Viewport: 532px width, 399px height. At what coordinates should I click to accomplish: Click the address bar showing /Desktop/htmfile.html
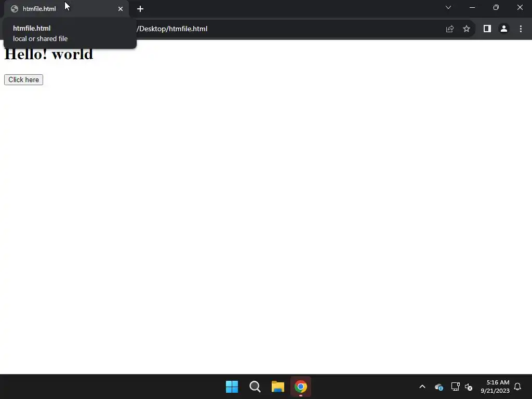point(237,29)
